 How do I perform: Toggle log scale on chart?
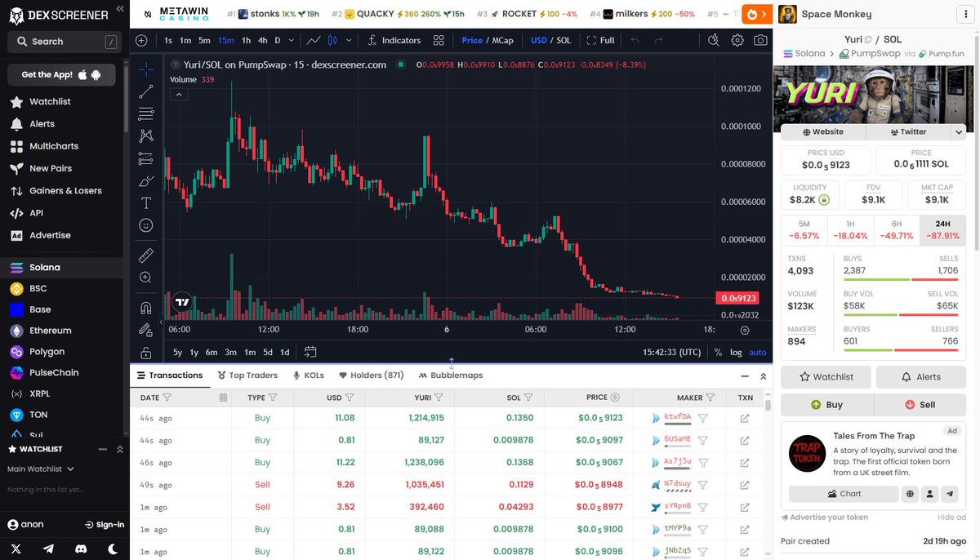[736, 352]
